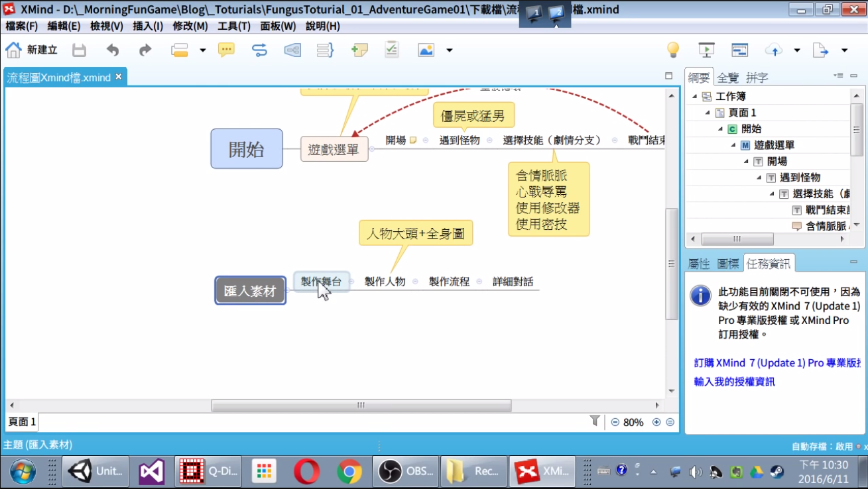Open the image insert dropdown arrow
868x489 pixels.
click(450, 50)
